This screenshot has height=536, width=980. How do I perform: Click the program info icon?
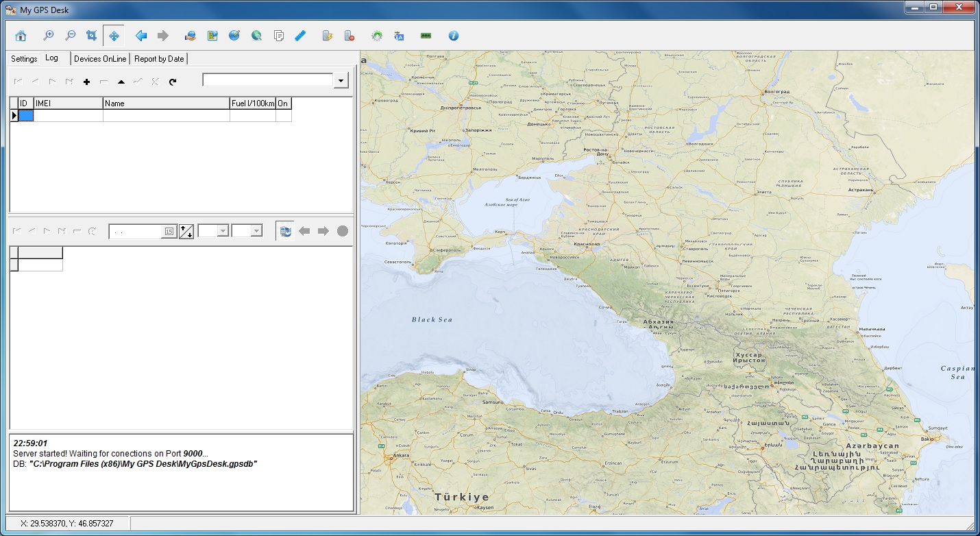(454, 35)
